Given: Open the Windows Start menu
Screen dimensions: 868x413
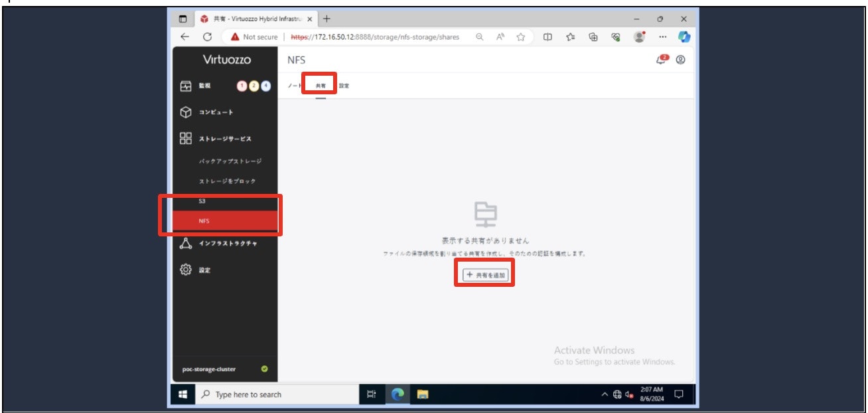Looking at the screenshot, I should [182, 394].
